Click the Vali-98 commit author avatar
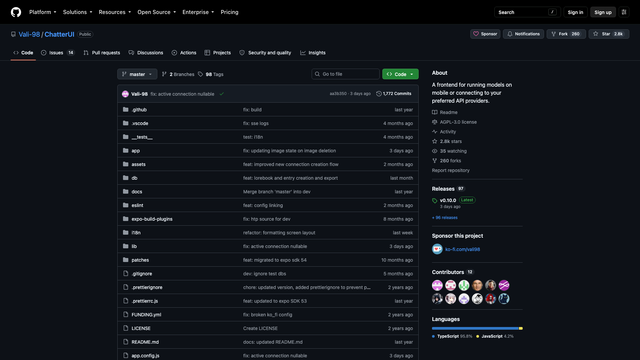Image resolution: width=640 pixels, height=360 pixels. 125,94
